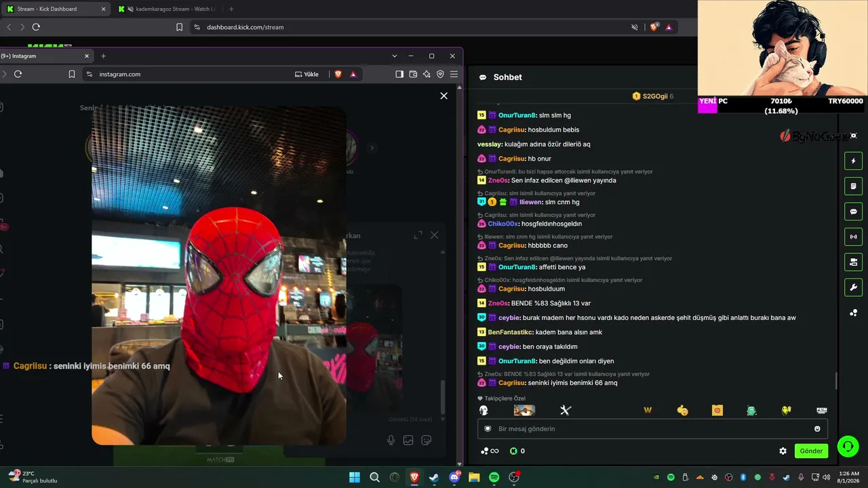
Task: Open the wrench tools icon in Kick sidebar
Action: coord(853,287)
